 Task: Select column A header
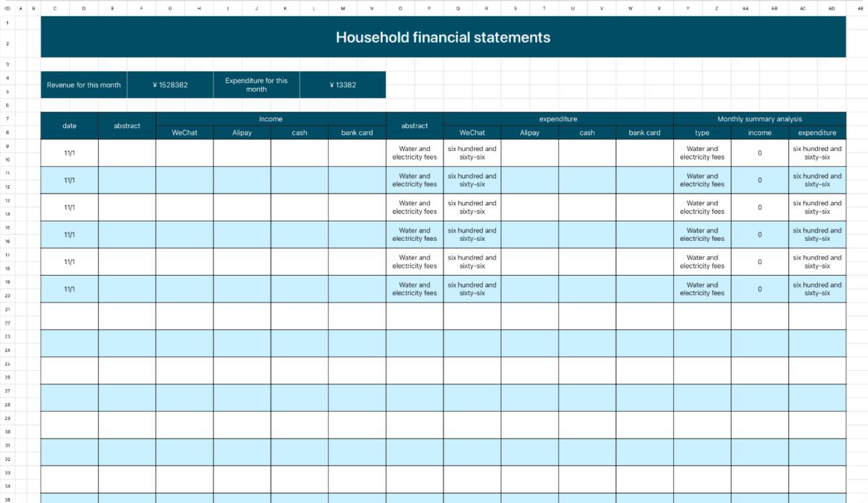tap(21, 8)
